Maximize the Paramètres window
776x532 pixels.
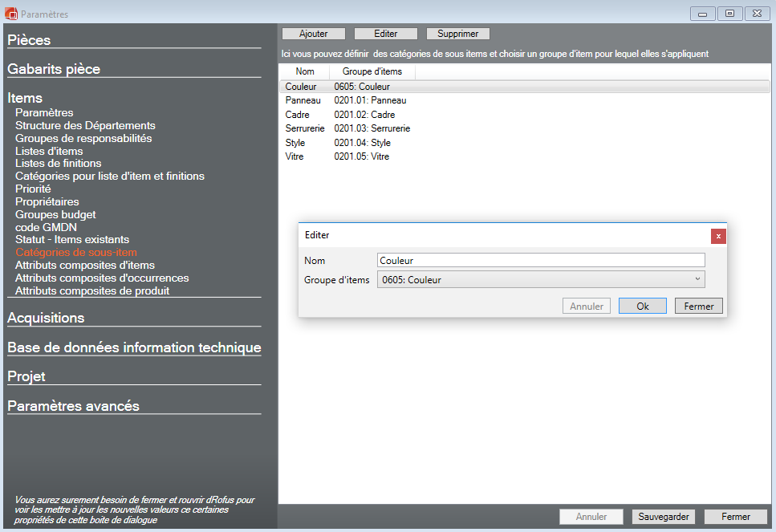pos(730,14)
